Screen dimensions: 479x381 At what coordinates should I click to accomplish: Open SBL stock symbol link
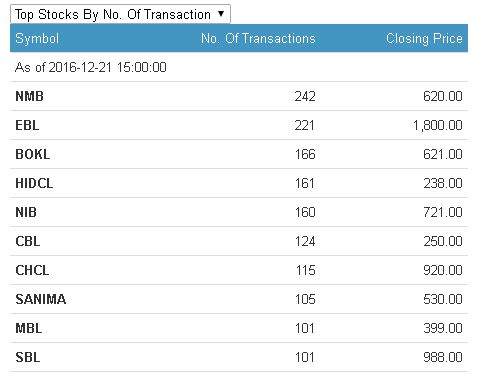[28, 357]
